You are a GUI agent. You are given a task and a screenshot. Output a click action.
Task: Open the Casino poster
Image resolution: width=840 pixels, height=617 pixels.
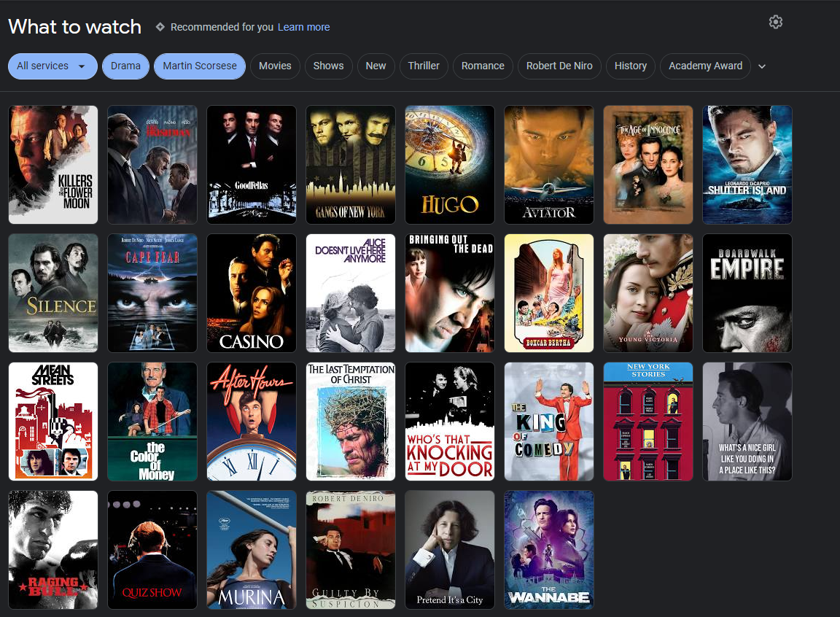[252, 293]
